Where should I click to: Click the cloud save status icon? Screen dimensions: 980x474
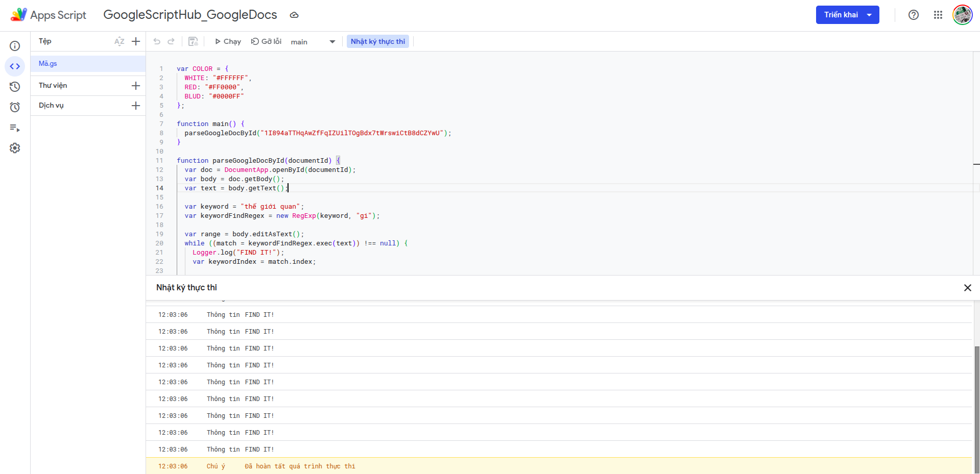pos(294,15)
